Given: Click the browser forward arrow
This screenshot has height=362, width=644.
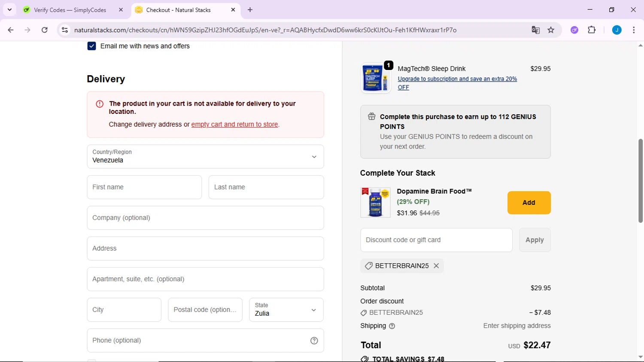Looking at the screenshot, I should tap(27, 30).
